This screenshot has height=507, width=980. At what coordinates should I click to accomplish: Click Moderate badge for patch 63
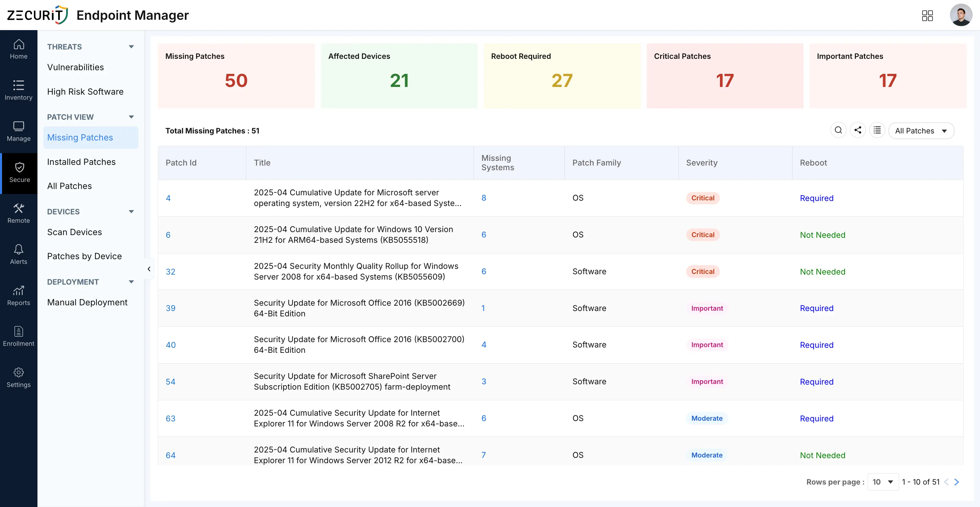pyautogui.click(x=707, y=418)
